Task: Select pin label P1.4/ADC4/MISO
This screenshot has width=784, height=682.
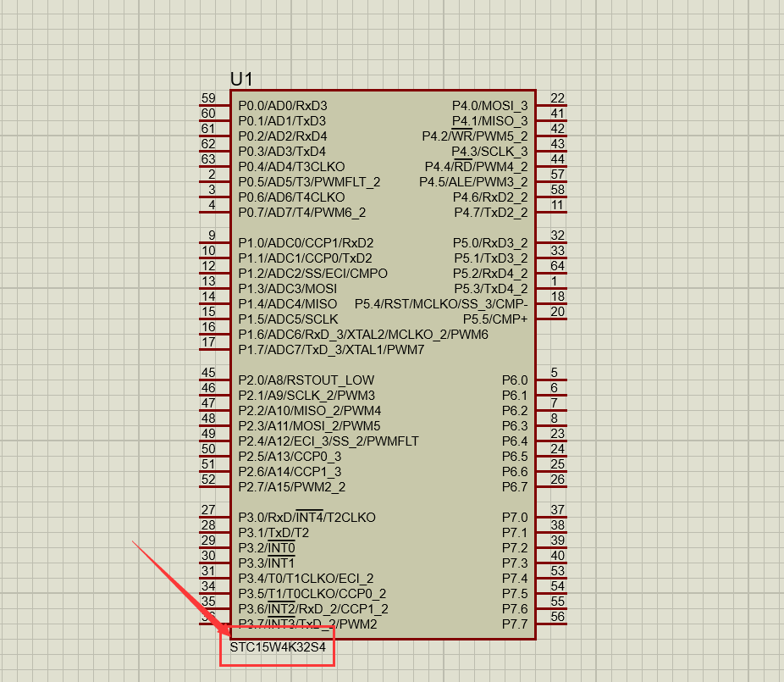Action: (x=288, y=304)
